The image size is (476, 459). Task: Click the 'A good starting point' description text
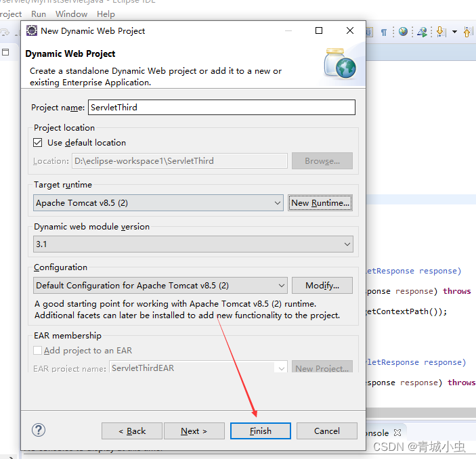(188, 309)
